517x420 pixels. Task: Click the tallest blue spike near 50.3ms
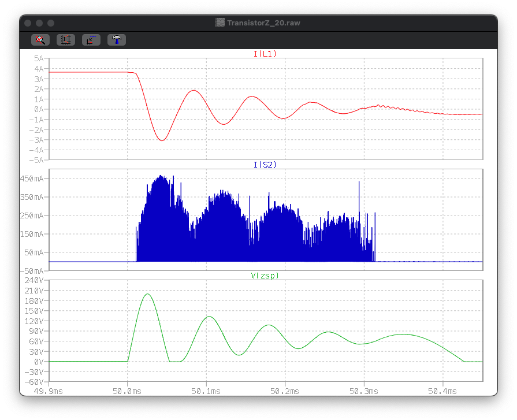[359, 182]
